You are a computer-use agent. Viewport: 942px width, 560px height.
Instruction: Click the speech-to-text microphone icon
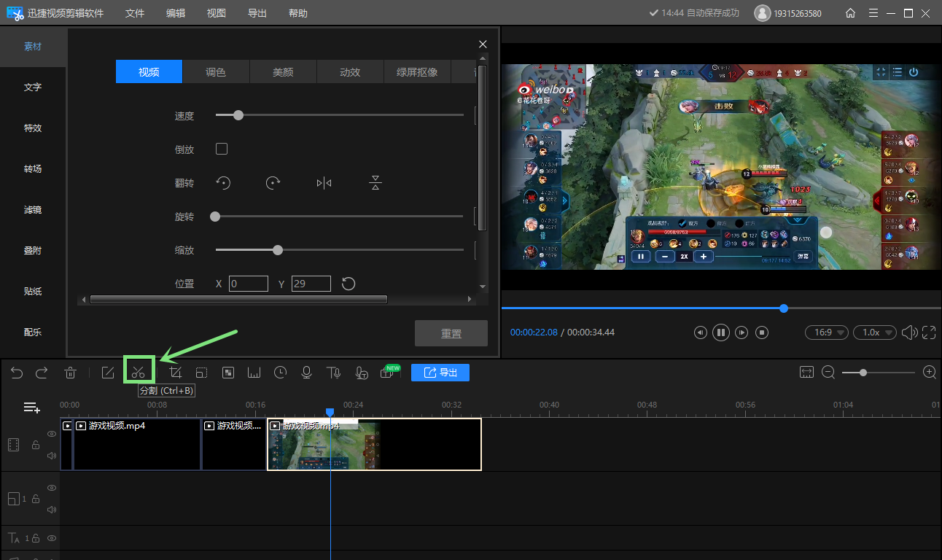click(x=362, y=373)
